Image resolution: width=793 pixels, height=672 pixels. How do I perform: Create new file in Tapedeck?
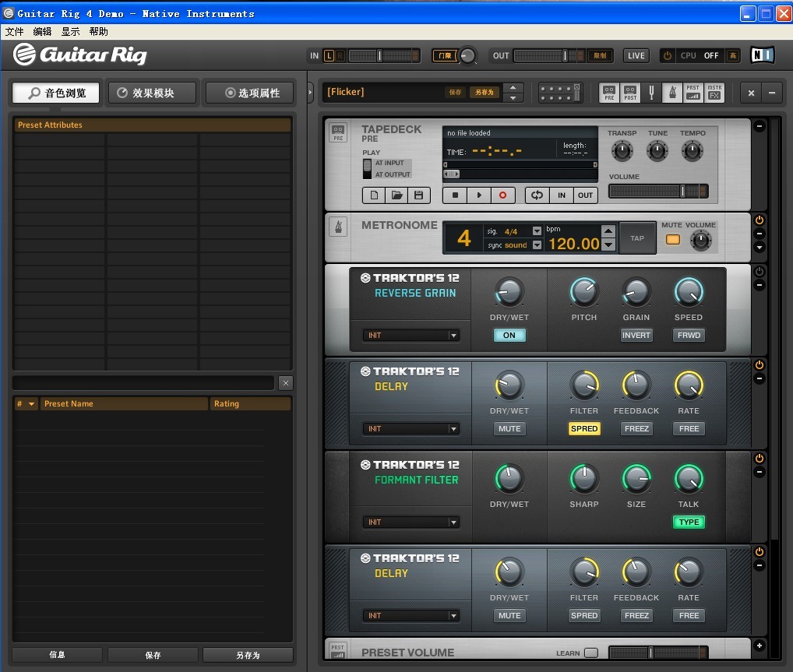pyautogui.click(x=374, y=195)
